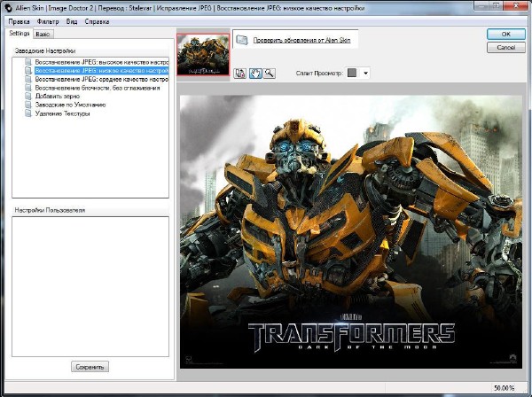The width and height of the screenshot is (532, 397).
Task: Click the Сохранить button
Action: click(x=90, y=366)
